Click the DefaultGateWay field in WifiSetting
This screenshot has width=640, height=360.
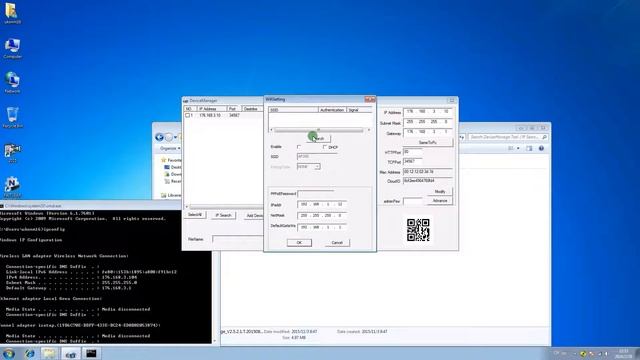coord(322,227)
